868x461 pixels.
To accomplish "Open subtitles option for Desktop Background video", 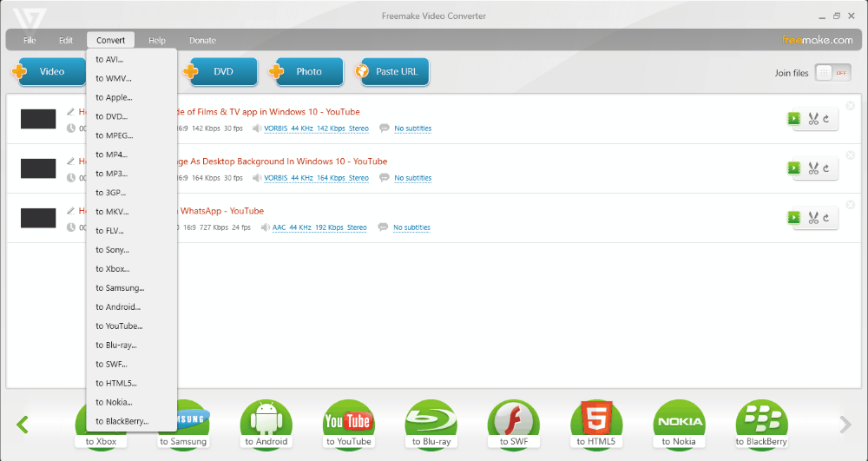I will [412, 178].
